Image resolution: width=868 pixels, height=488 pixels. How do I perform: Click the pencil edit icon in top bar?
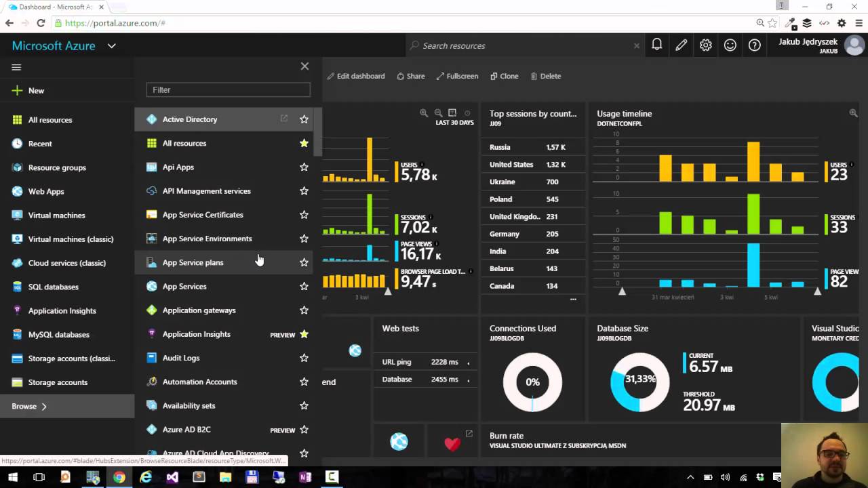682,45
